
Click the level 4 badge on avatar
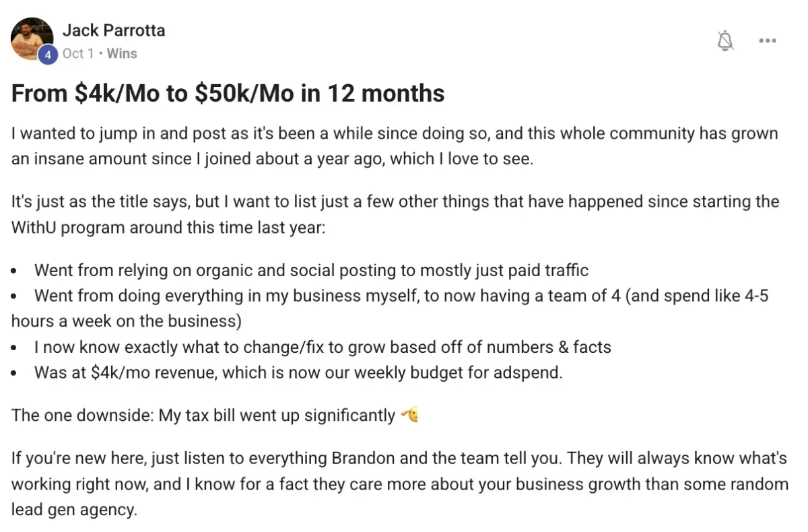point(47,55)
